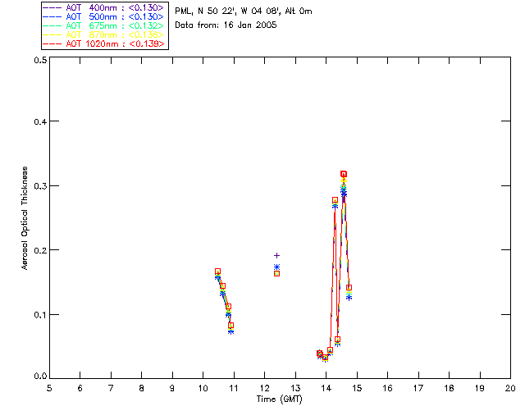Click the red square marker near 12:30
The height and width of the screenshot is (420, 525).
coord(276,274)
